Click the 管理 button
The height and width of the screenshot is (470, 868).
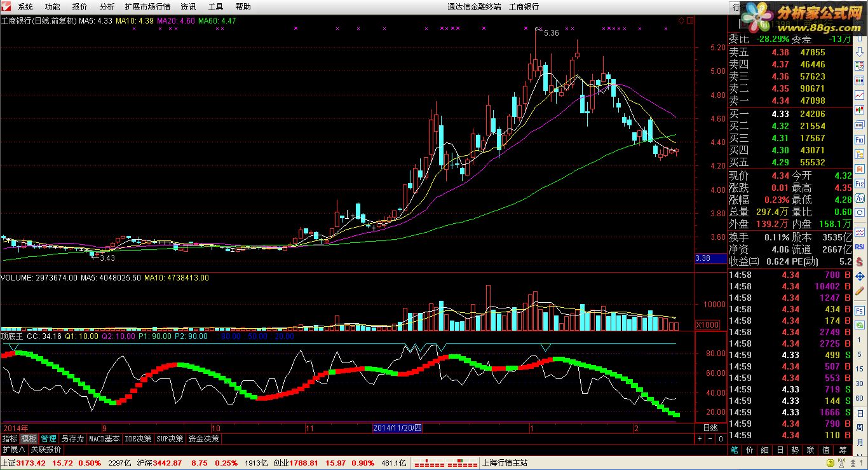[48, 438]
